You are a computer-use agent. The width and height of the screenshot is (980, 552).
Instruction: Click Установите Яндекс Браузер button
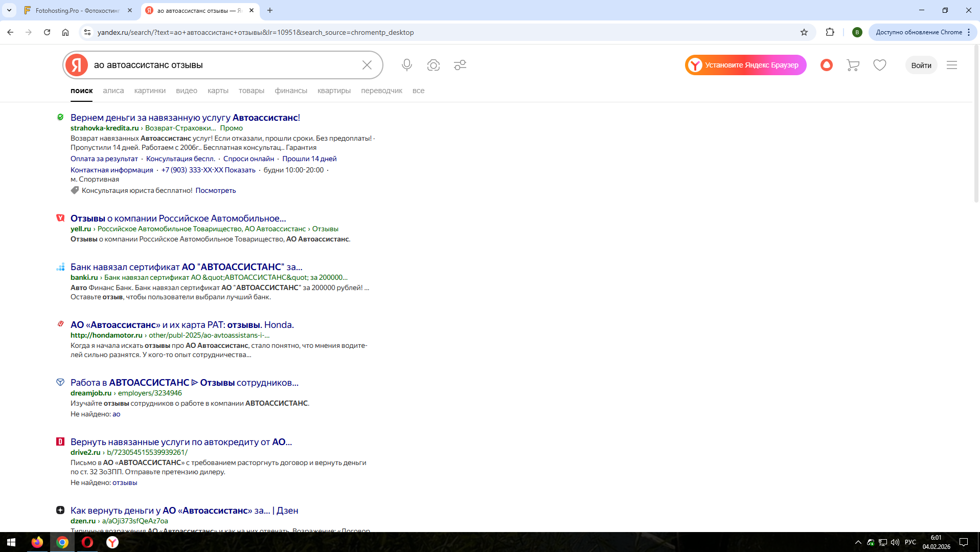point(746,65)
